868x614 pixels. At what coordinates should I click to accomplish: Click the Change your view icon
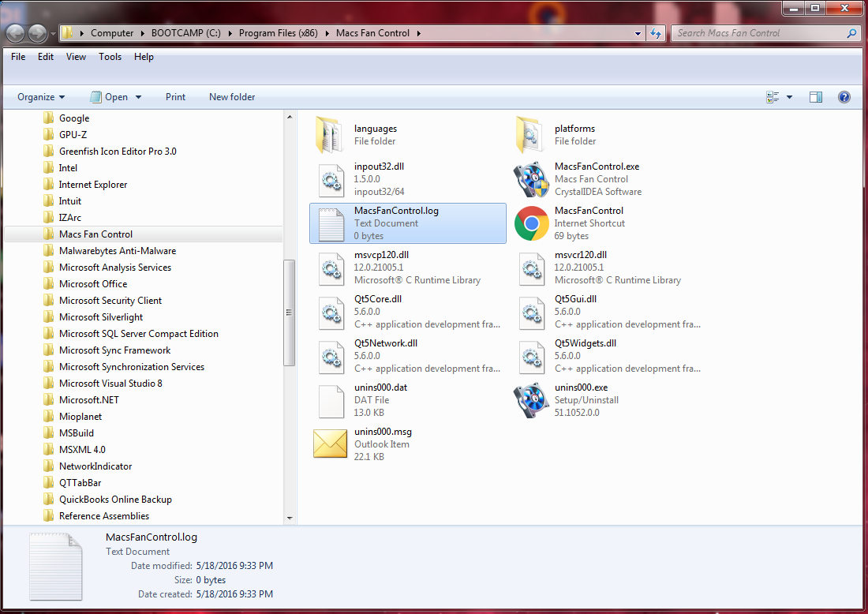[x=773, y=97]
